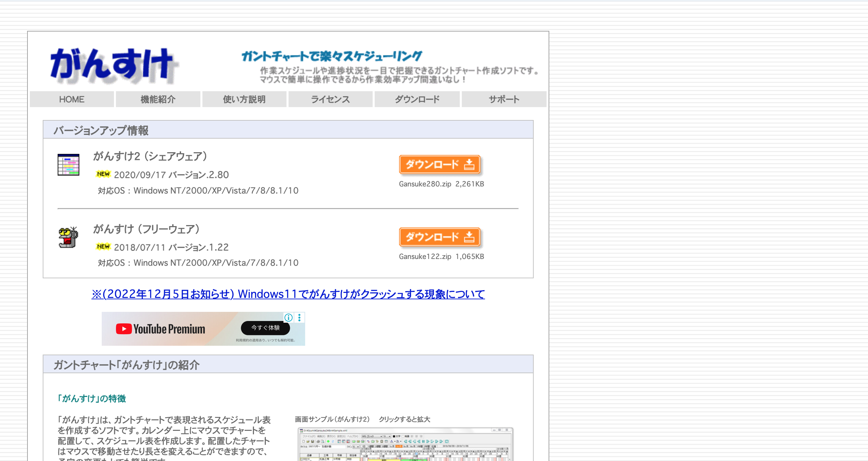Open the 機能紹介 navigation tab
Viewport: 868px width, 461px height.
pos(158,99)
